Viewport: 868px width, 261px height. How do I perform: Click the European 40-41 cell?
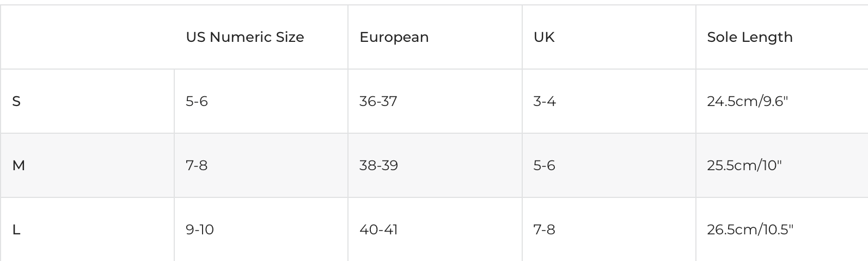point(378,229)
